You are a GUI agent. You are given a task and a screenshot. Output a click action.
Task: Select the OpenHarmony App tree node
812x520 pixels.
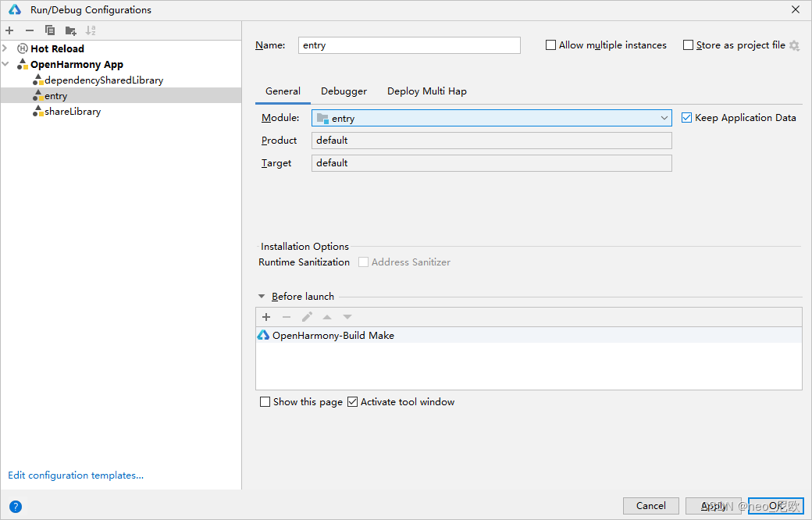pos(121,64)
